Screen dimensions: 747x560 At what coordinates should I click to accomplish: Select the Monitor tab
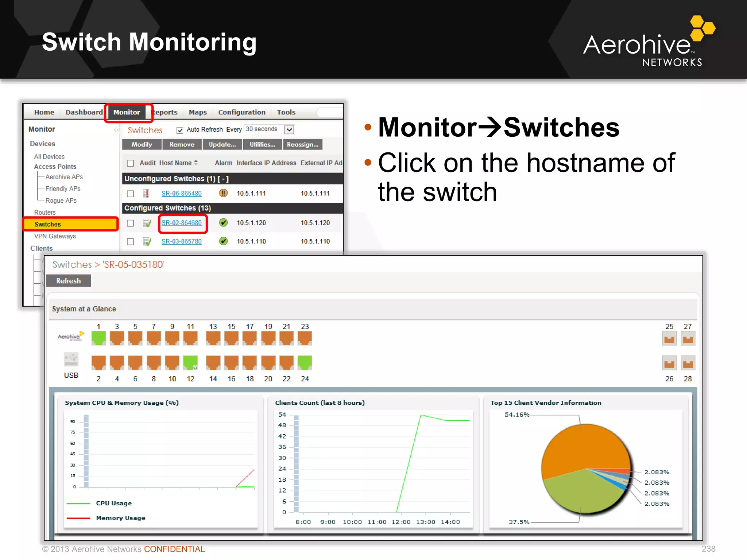coord(127,112)
